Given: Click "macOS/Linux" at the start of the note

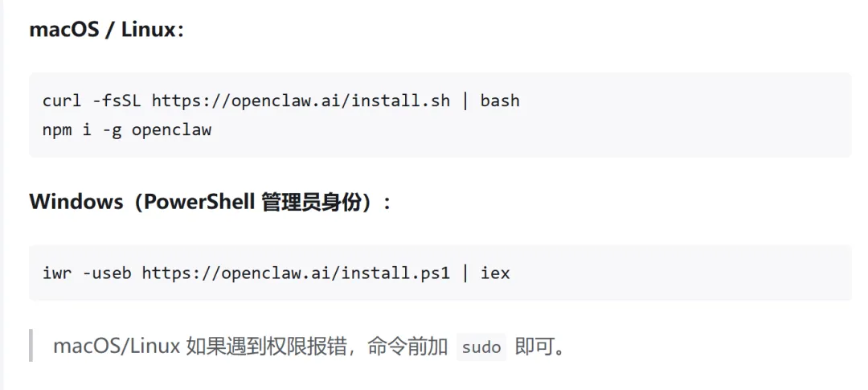Looking at the screenshot, I should [x=117, y=347].
